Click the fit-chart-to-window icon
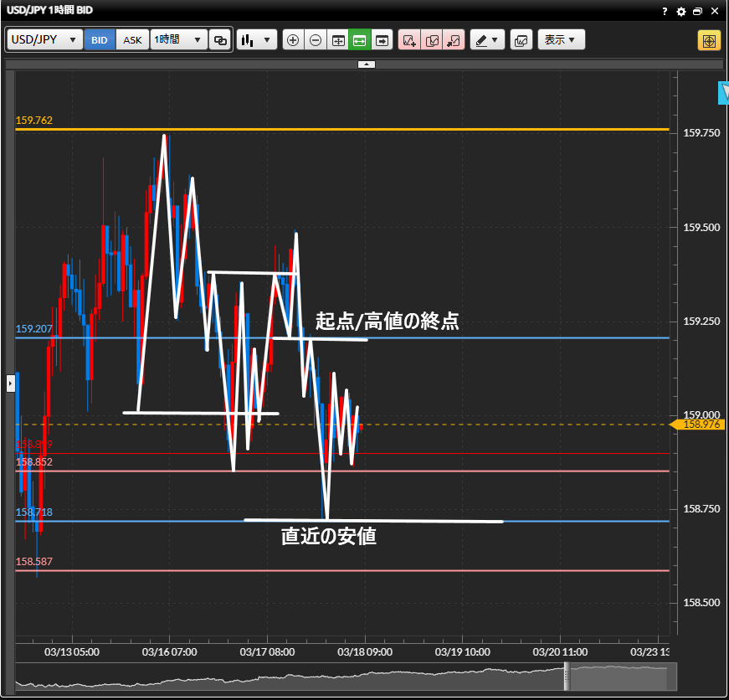 coord(337,39)
